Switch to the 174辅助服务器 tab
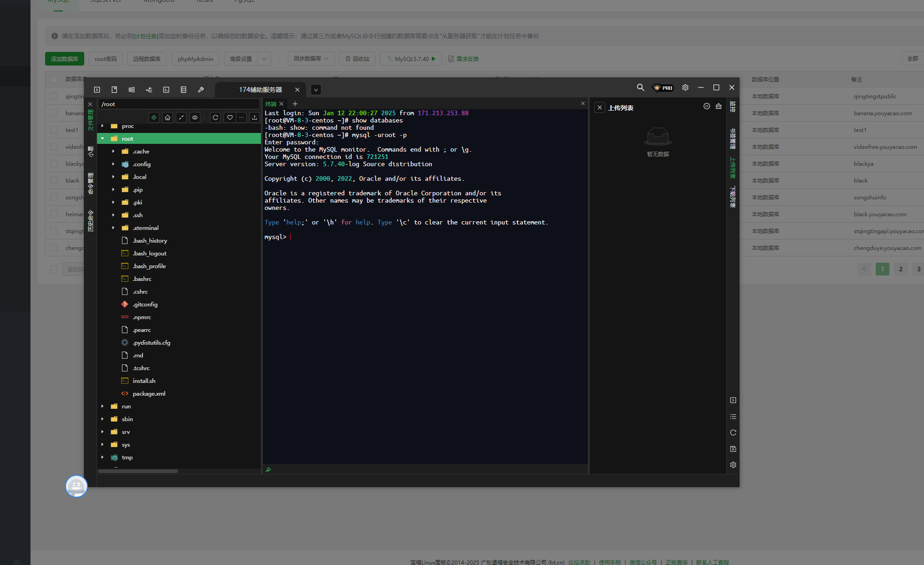The image size is (924, 565). (x=260, y=90)
